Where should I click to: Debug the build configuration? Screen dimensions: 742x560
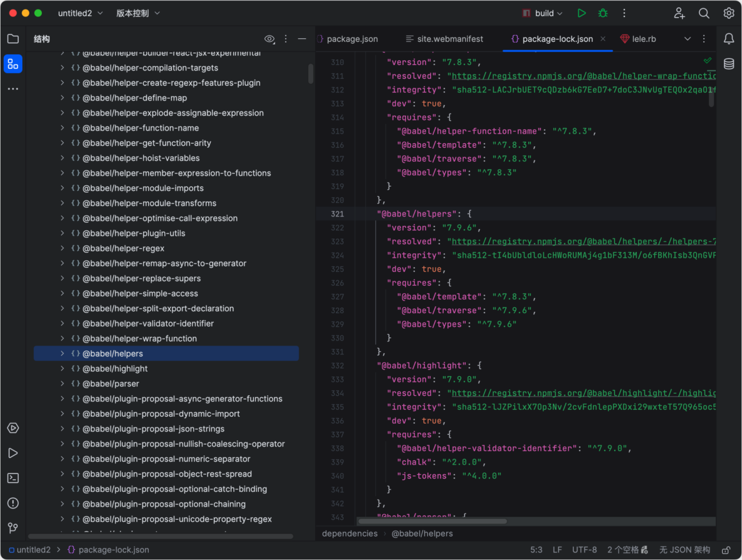point(603,13)
